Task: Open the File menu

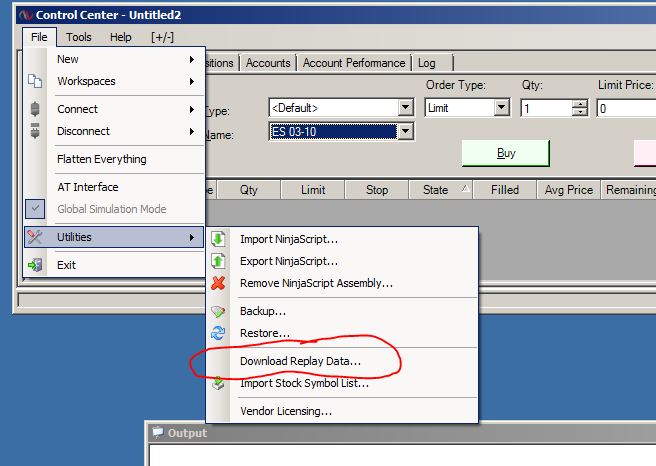Action: pyautogui.click(x=39, y=37)
